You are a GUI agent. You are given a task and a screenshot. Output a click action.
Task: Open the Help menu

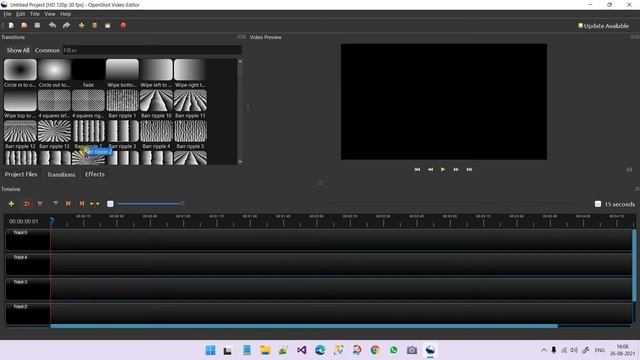point(65,14)
